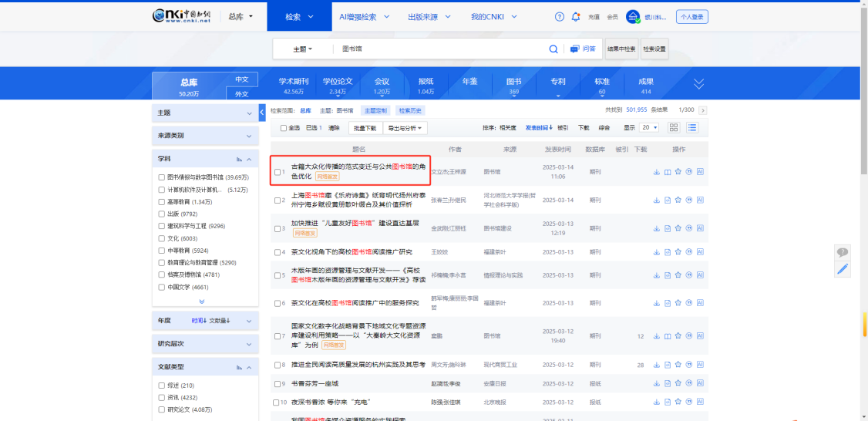Switch to grid detail view icon
868x421 pixels.
674,127
